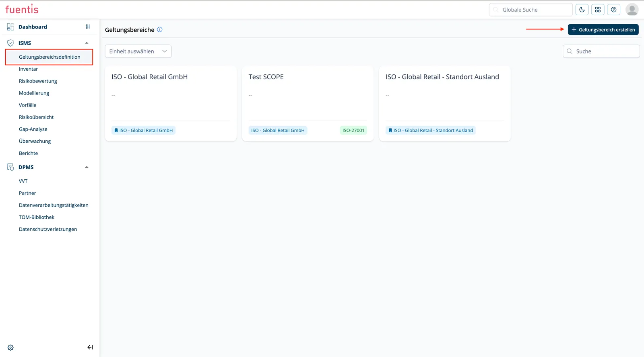Click ISO - Global Retail GmbH tag on Test SCOPE

[278, 130]
